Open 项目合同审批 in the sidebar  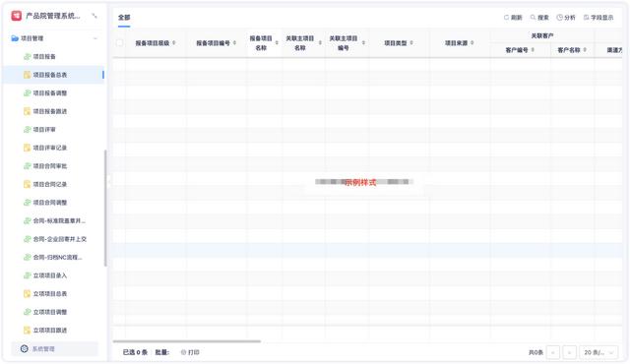coord(50,166)
